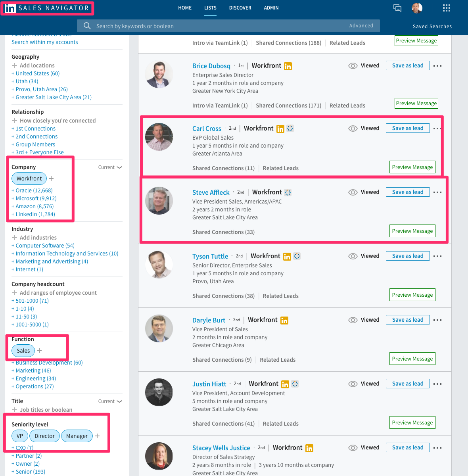
Task: Open the LinkedIn apps grid icon
Action: tap(447, 8)
